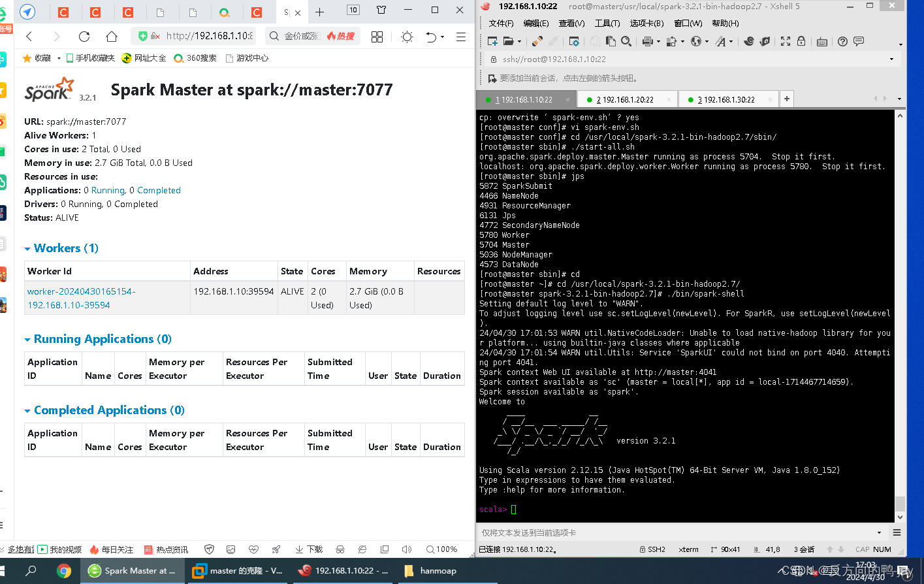Open the 工具(T) menu in Xshell
The width and height of the screenshot is (924, 584).
[x=607, y=23]
